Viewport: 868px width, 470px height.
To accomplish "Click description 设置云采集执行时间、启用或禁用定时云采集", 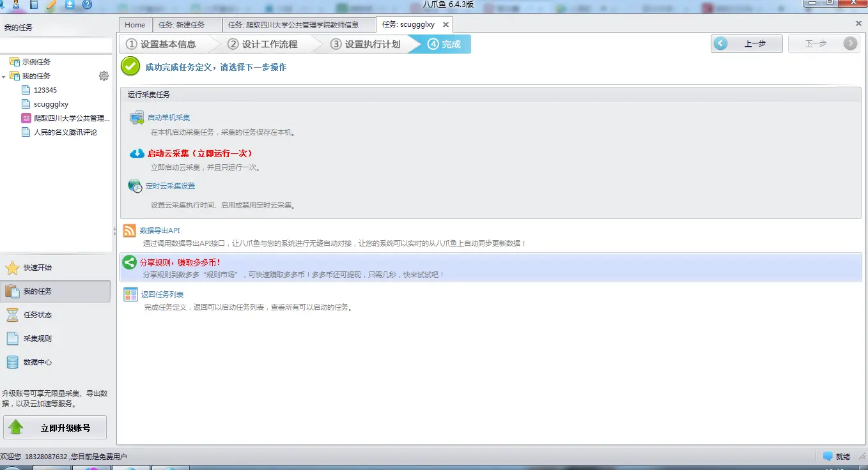I will (x=223, y=205).
